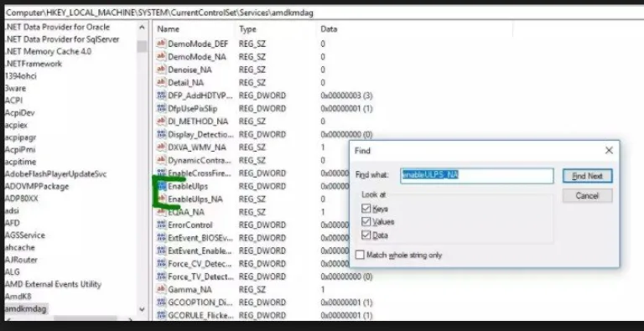The height and width of the screenshot is (331, 644).
Task: Select the EnableUlps value name
Action: (x=188, y=186)
